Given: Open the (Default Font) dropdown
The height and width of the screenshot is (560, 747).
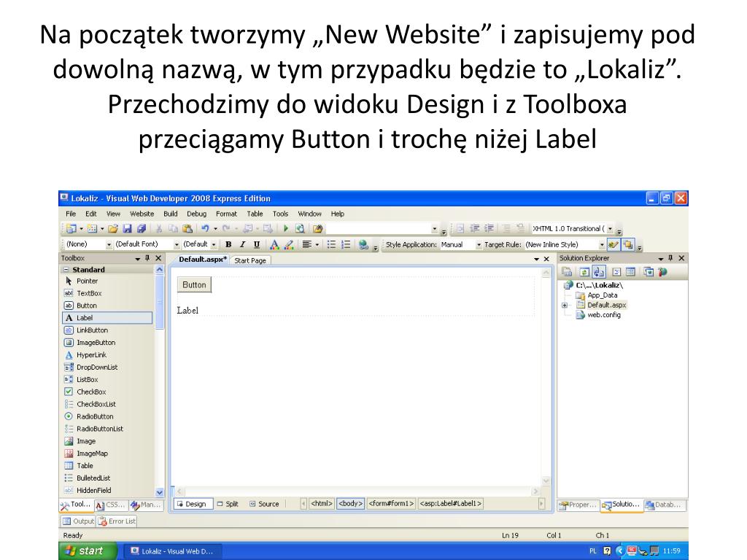Looking at the screenshot, I should click(177, 245).
